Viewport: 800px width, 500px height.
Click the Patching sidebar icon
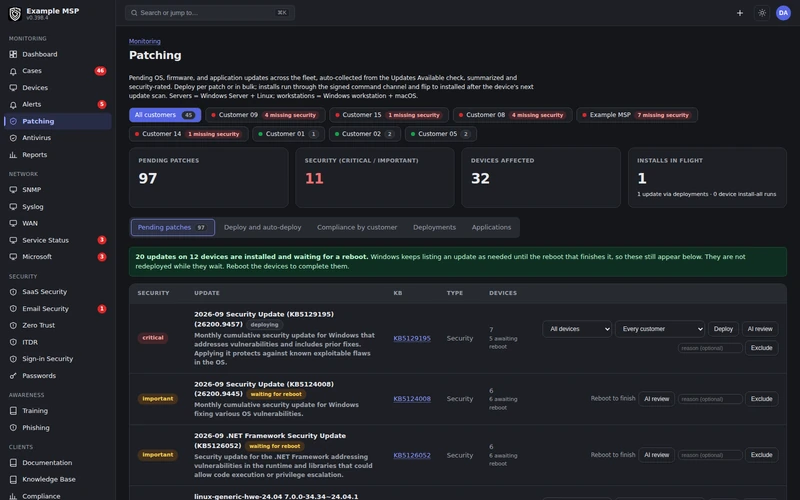point(13,121)
